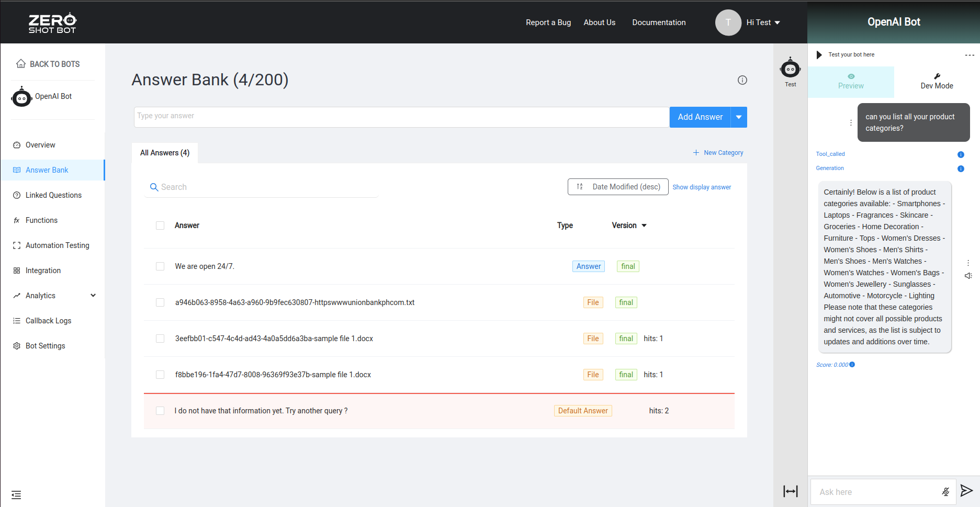
Task: Open the chat panel three-dot options
Action: [969, 55]
